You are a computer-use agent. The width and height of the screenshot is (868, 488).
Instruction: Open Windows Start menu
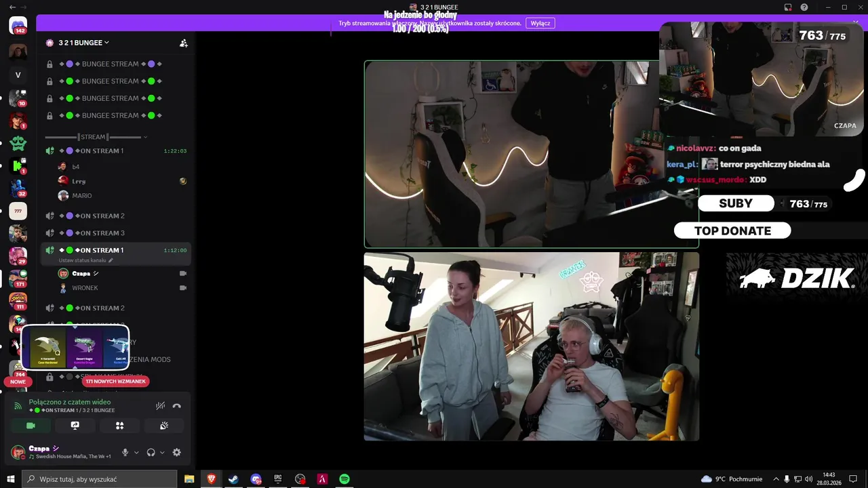11,479
